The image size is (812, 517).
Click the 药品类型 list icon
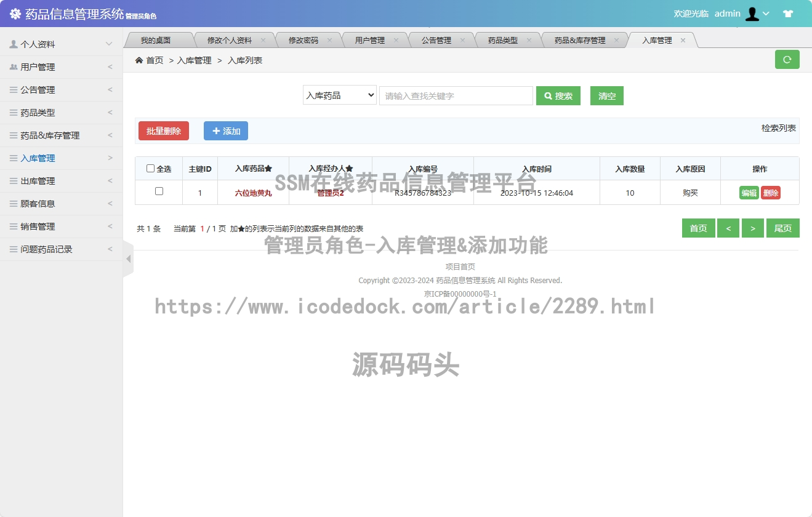[14, 113]
